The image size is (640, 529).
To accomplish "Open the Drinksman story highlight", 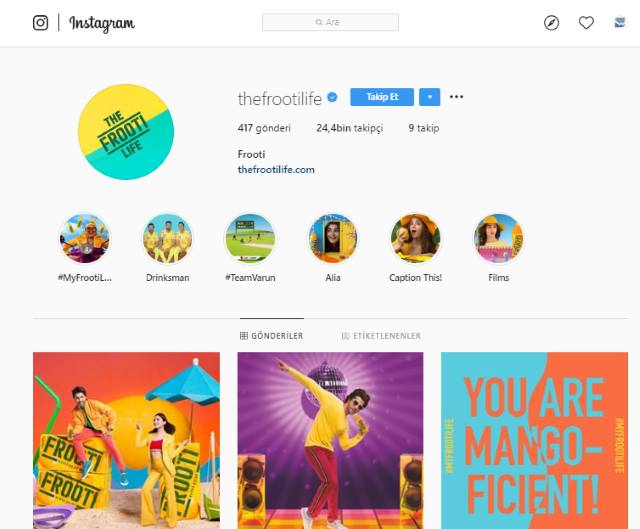I will (167, 239).
